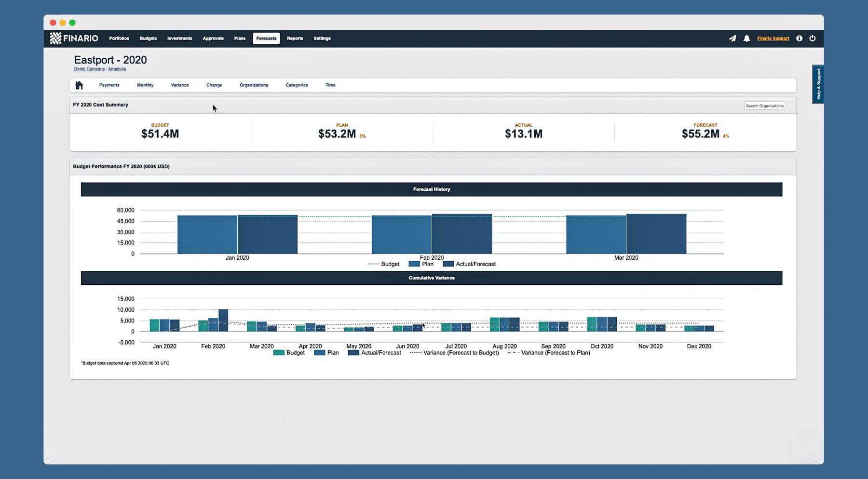Toggle Budget legend in Cumulative Variance
Screen dimensions: 868x479
point(289,353)
